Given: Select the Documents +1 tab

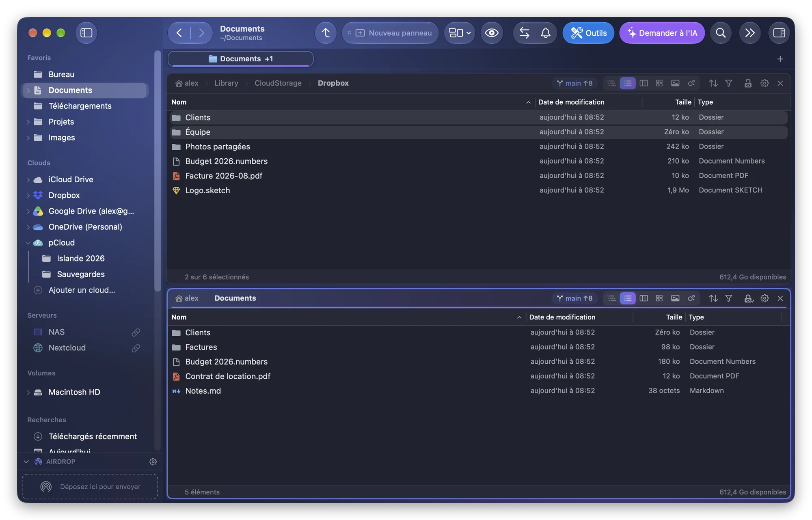Looking at the screenshot, I should pyautogui.click(x=240, y=59).
